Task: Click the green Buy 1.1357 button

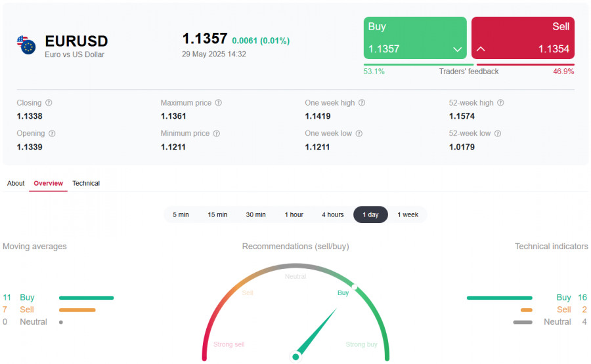Action: 415,37
